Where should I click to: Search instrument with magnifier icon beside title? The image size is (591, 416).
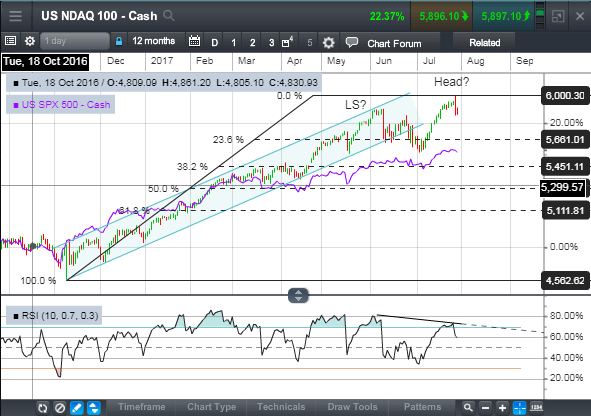tap(169, 16)
